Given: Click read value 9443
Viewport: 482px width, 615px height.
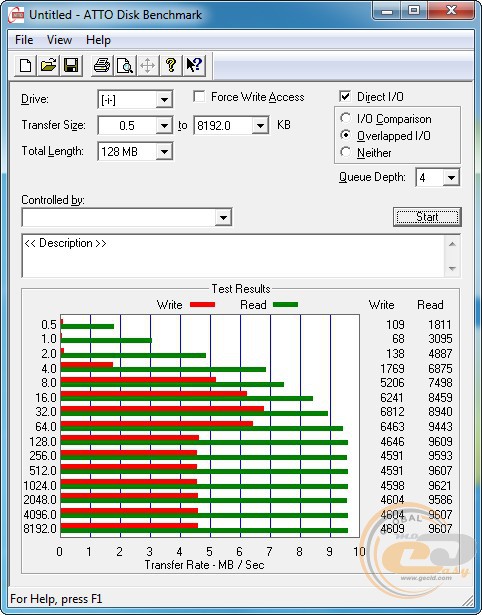Looking at the screenshot, I should point(440,426).
